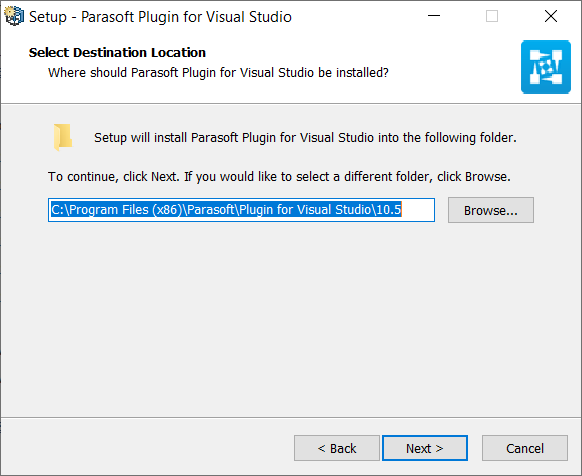Click the 'To continue, click Next' instruction
The image size is (582, 476).
[x=279, y=177]
